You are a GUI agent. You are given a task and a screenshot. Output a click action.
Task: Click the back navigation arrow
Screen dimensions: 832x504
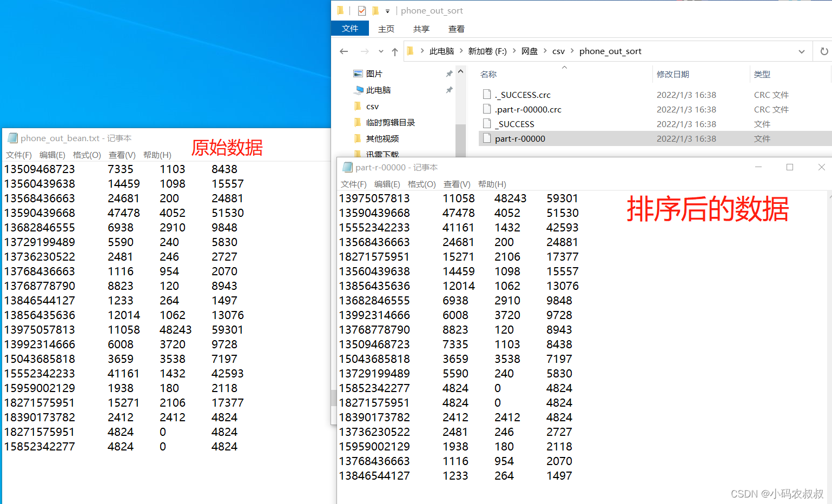pyautogui.click(x=344, y=51)
